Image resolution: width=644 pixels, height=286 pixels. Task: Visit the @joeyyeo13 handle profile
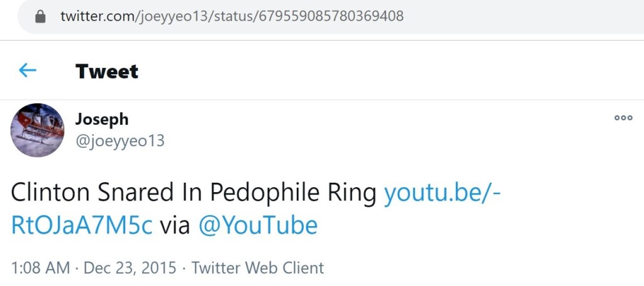pos(119,140)
